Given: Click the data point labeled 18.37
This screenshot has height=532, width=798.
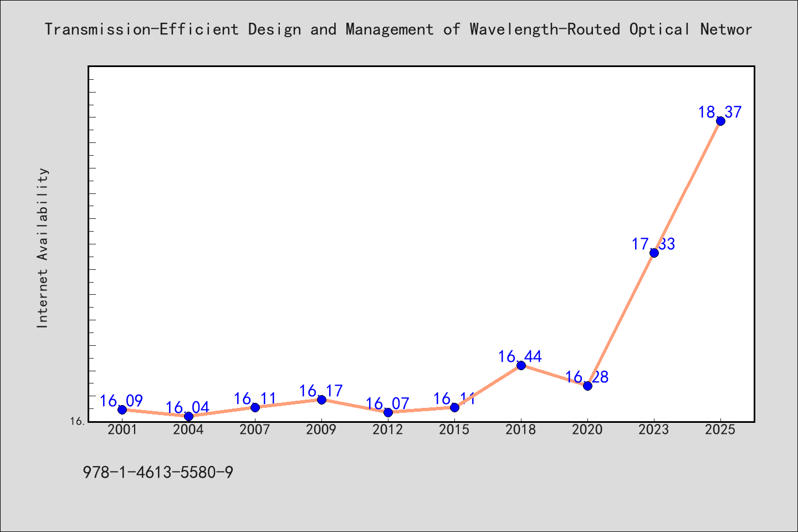Looking at the screenshot, I should tap(720, 121).
